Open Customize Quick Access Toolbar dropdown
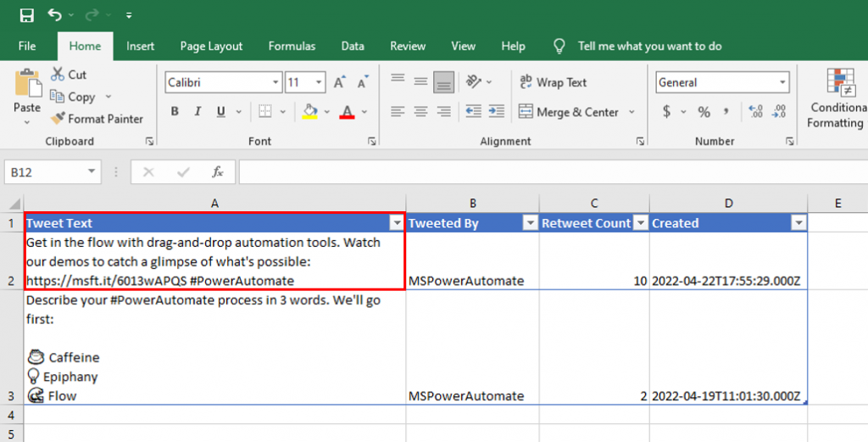Screen dimensions: 868x442 129,15
